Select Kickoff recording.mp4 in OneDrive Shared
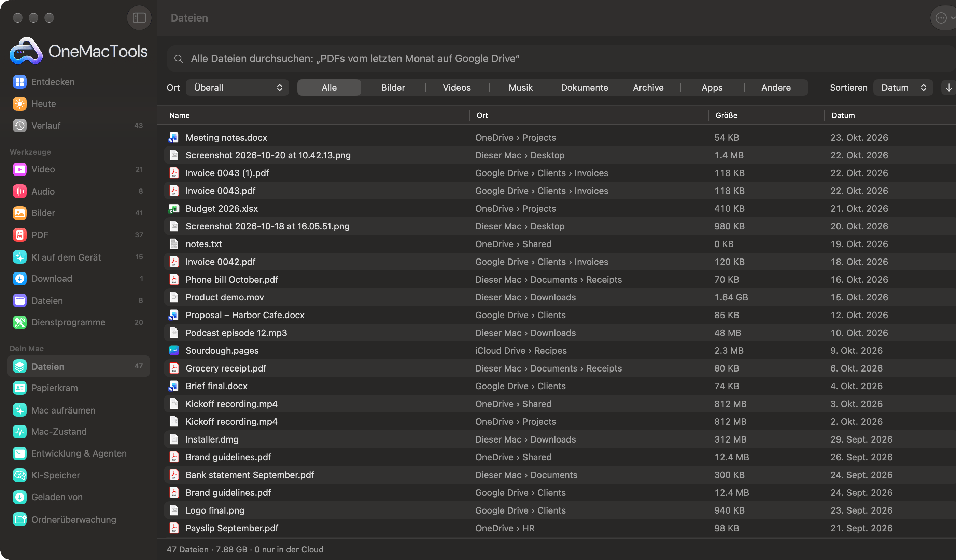 [560, 404]
